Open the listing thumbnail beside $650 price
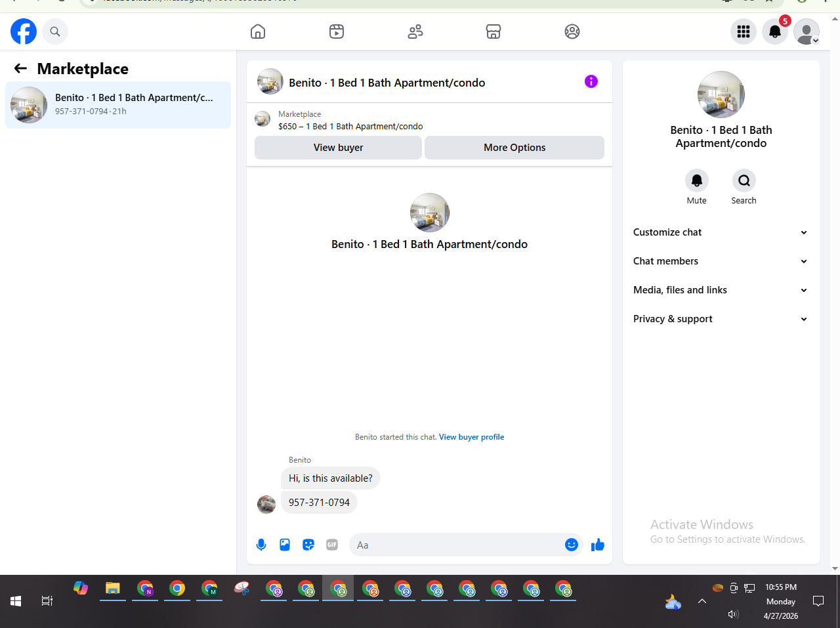 click(262, 119)
